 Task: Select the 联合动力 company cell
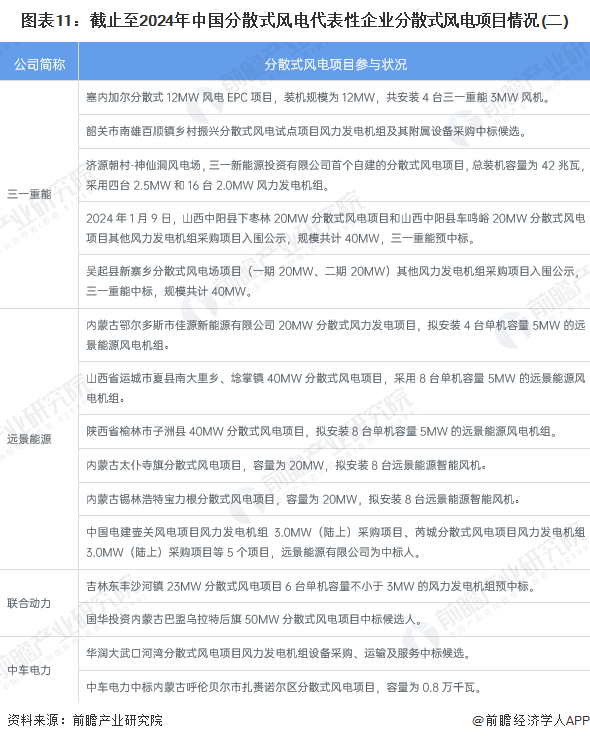(x=39, y=603)
